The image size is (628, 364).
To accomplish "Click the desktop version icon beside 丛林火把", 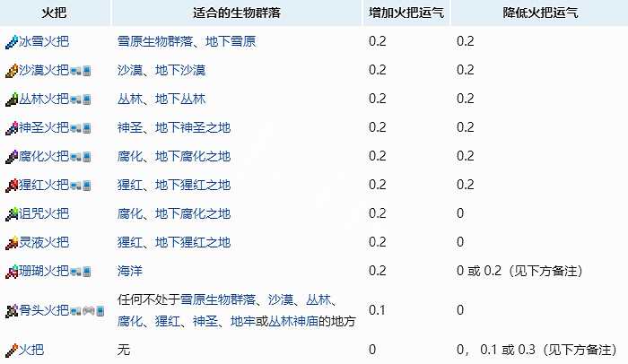I will [x=75, y=100].
